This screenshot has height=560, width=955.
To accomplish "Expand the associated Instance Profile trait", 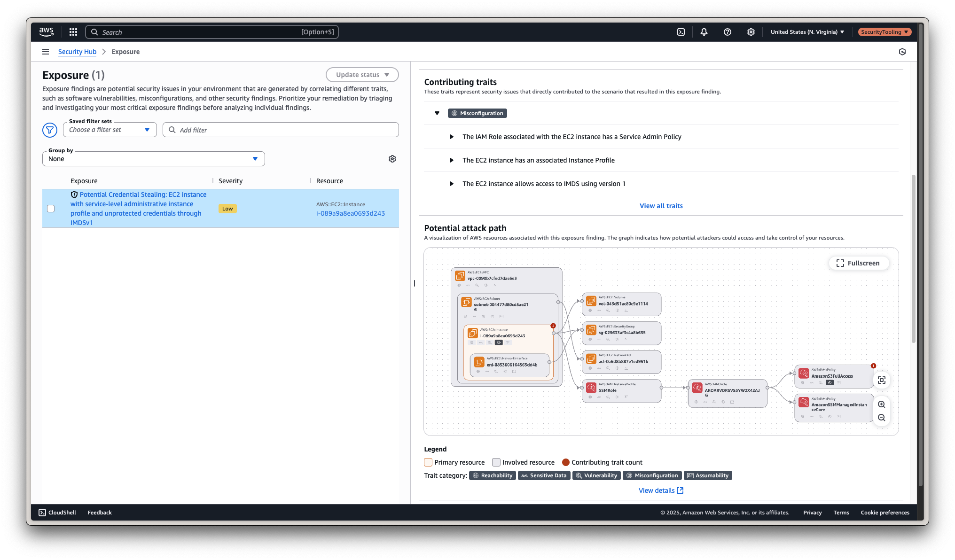I will 452,160.
